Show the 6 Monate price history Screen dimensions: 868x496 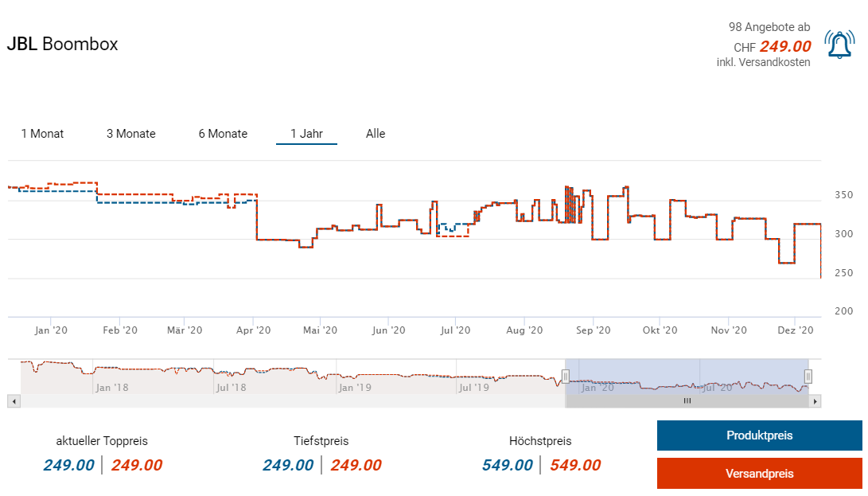(223, 134)
